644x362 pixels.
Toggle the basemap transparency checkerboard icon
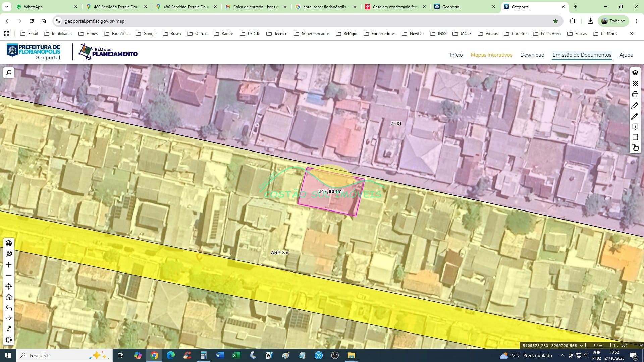(x=635, y=83)
